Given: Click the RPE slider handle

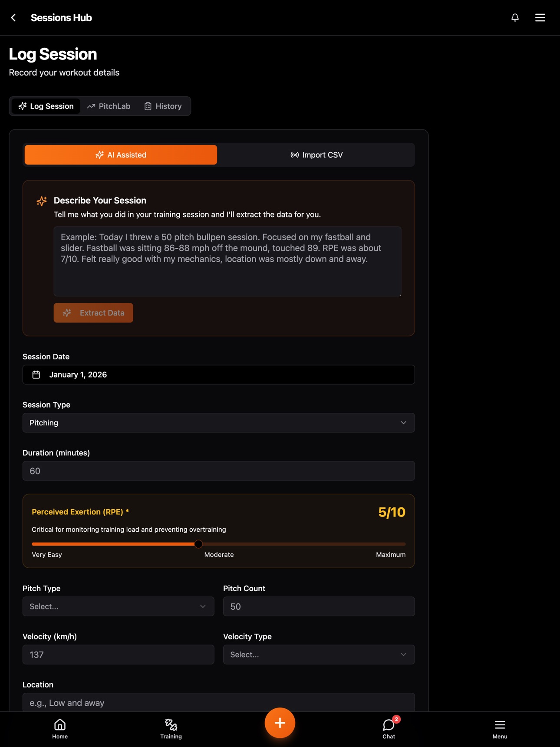Looking at the screenshot, I should [198, 544].
